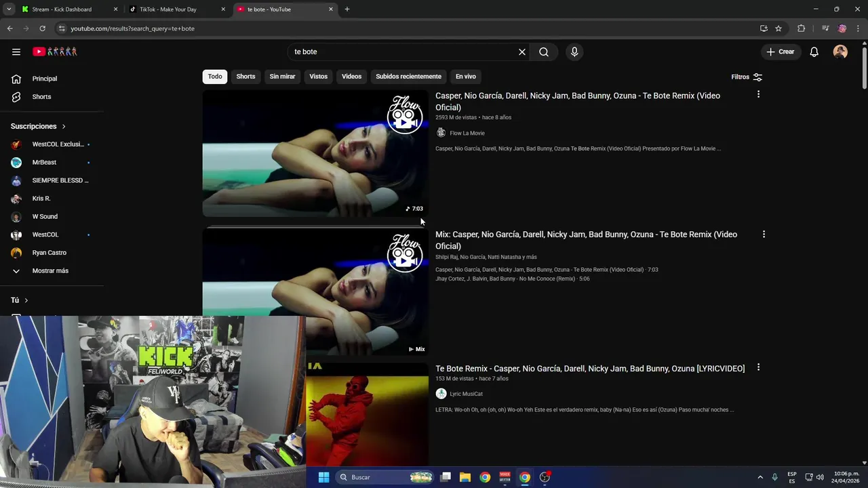This screenshot has width=868, height=488.
Task: Click the address bar URL
Action: pos(133,28)
